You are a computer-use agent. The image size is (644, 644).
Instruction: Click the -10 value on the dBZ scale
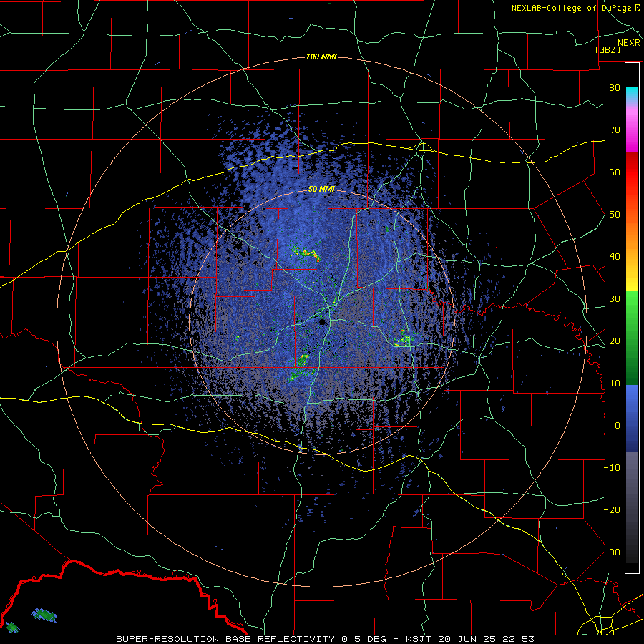click(612, 468)
